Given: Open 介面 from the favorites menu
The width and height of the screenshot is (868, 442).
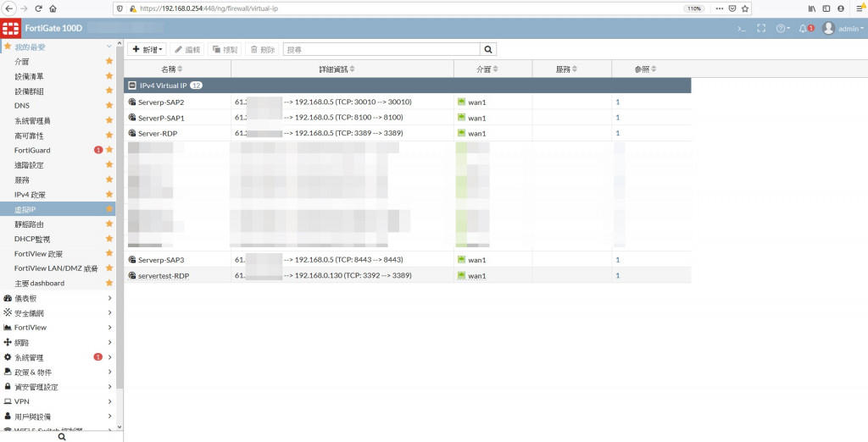Looking at the screenshot, I should [x=21, y=62].
